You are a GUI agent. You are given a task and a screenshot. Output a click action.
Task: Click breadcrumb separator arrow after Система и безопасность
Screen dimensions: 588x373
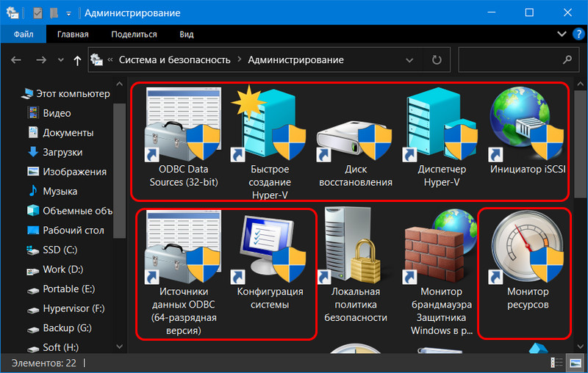pyautogui.click(x=240, y=59)
